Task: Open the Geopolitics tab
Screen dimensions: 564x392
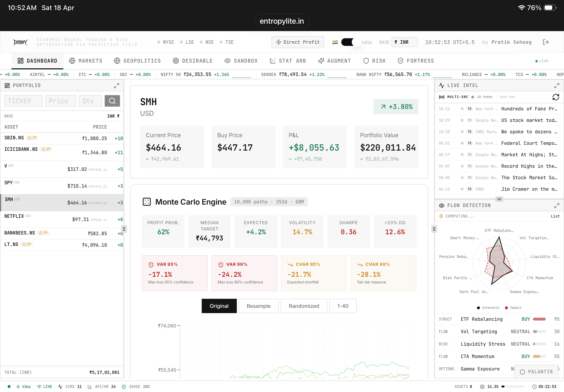Action: pos(137,61)
